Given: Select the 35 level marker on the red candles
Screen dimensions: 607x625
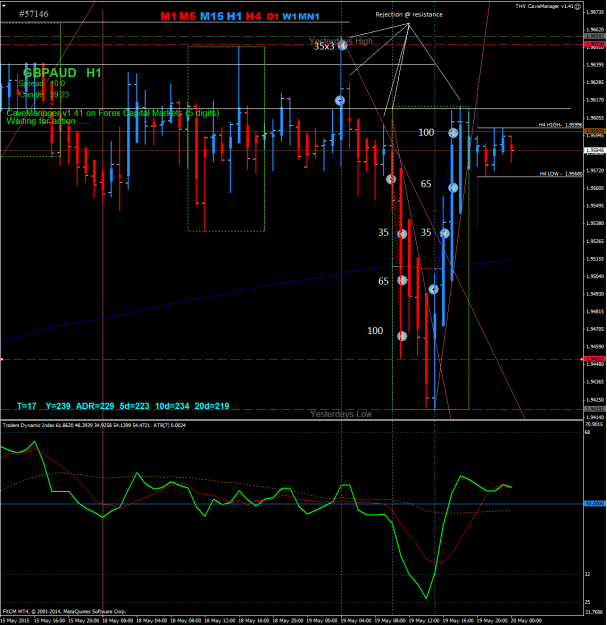Looking at the screenshot, I should [x=402, y=234].
